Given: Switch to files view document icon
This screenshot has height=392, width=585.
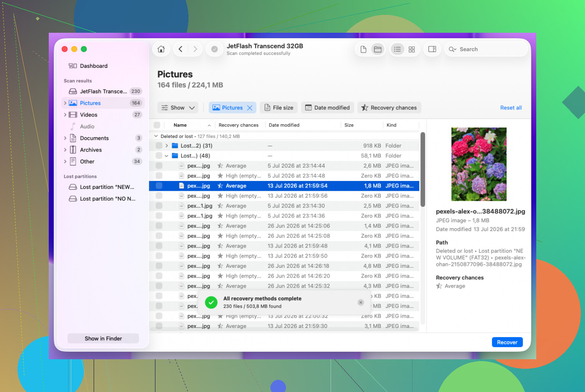Looking at the screenshot, I should pyautogui.click(x=363, y=49).
